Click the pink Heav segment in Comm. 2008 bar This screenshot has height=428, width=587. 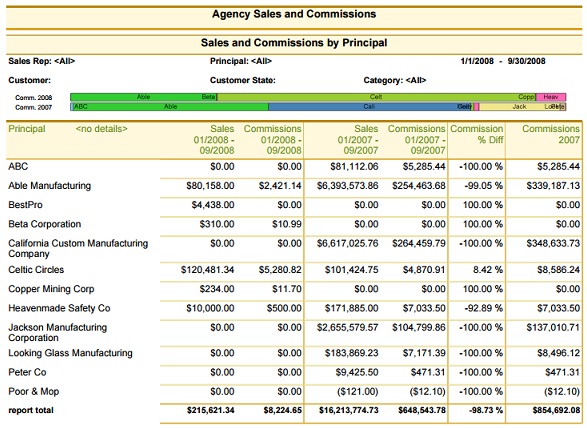551,97
